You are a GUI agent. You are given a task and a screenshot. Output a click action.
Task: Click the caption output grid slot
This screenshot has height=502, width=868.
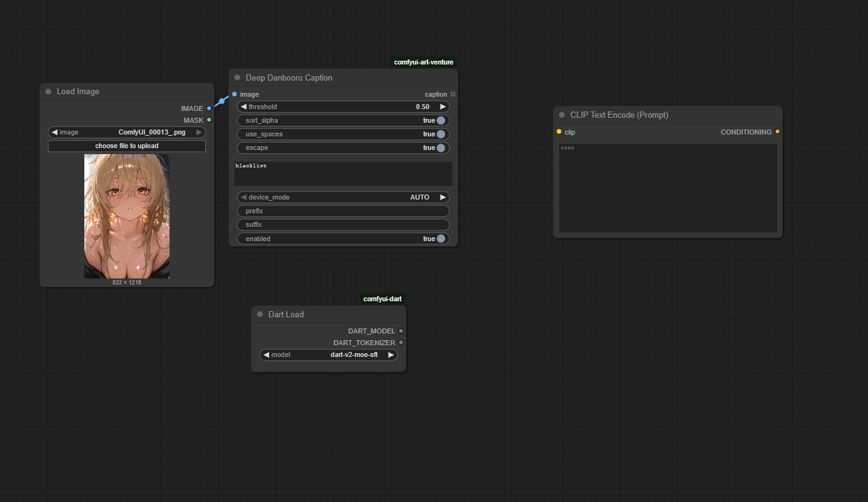click(453, 94)
